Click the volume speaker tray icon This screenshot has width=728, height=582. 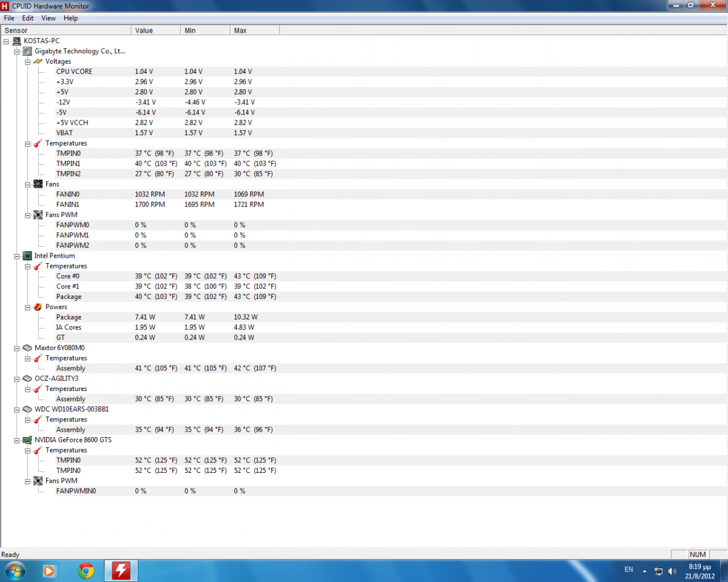[672, 571]
